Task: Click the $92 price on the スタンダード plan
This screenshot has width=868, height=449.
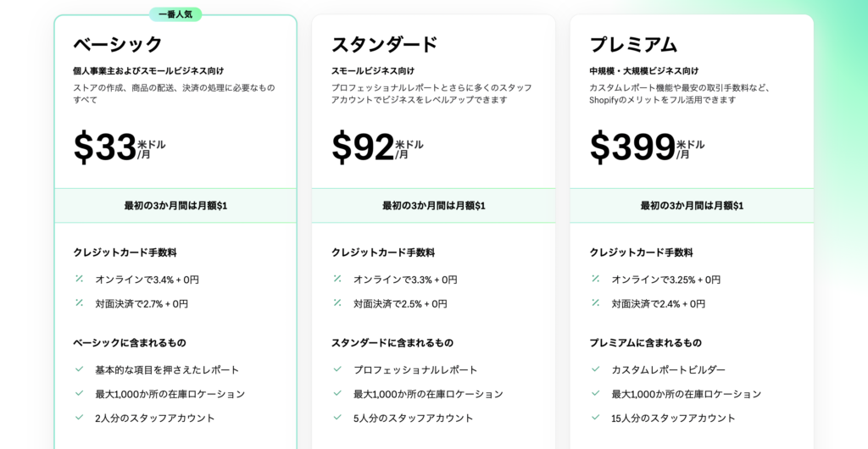Action: [x=363, y=147]
